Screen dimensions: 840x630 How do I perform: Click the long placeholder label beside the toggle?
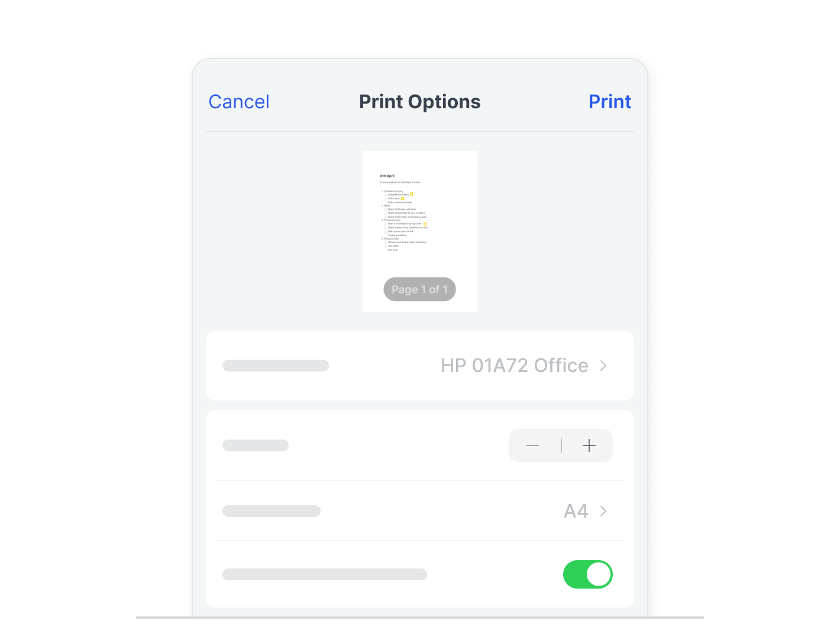[x=325, y=574]
